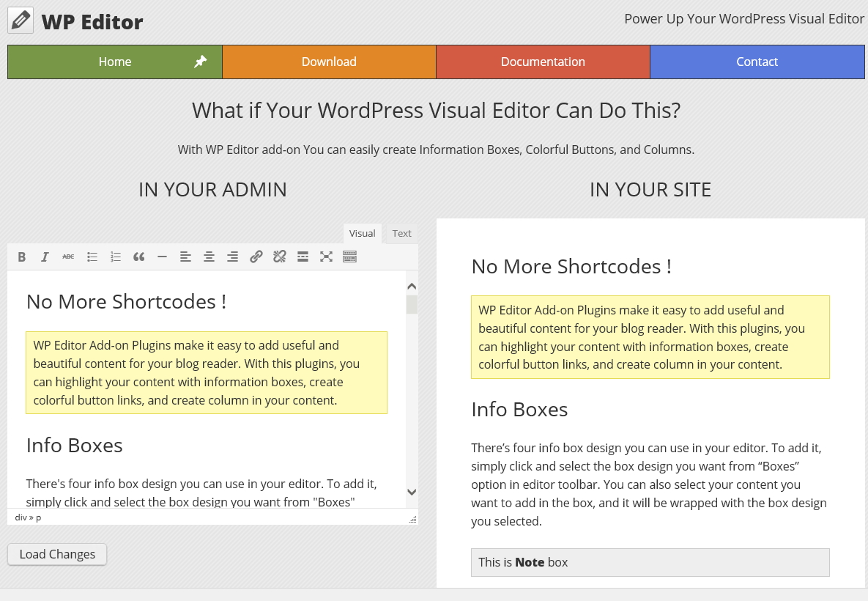Click the 'div » p' element path
Viewport: 868px width, 601px height.
tap(28, 517)
